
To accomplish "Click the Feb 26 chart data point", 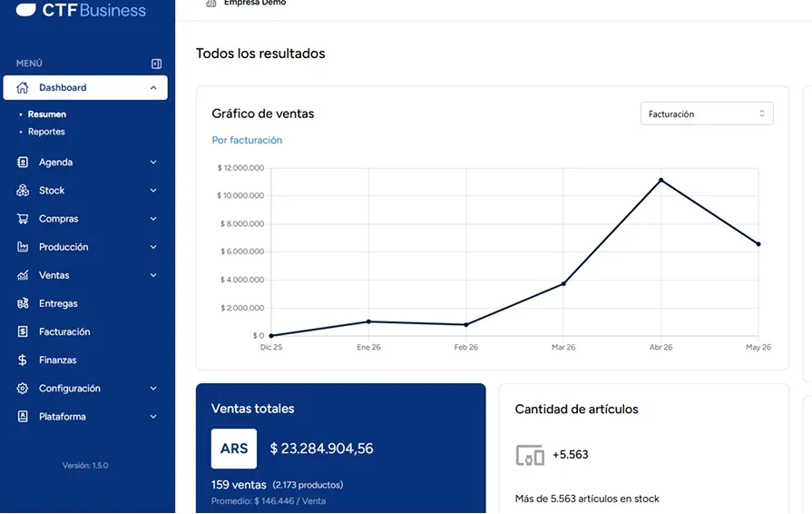I will (466, 325).
